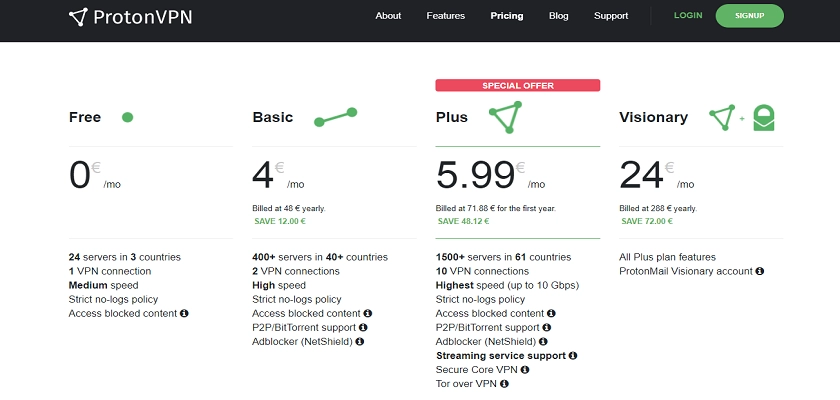
Task: Click 'SAVE 48.12 €' text
Action: coord(463,221)
